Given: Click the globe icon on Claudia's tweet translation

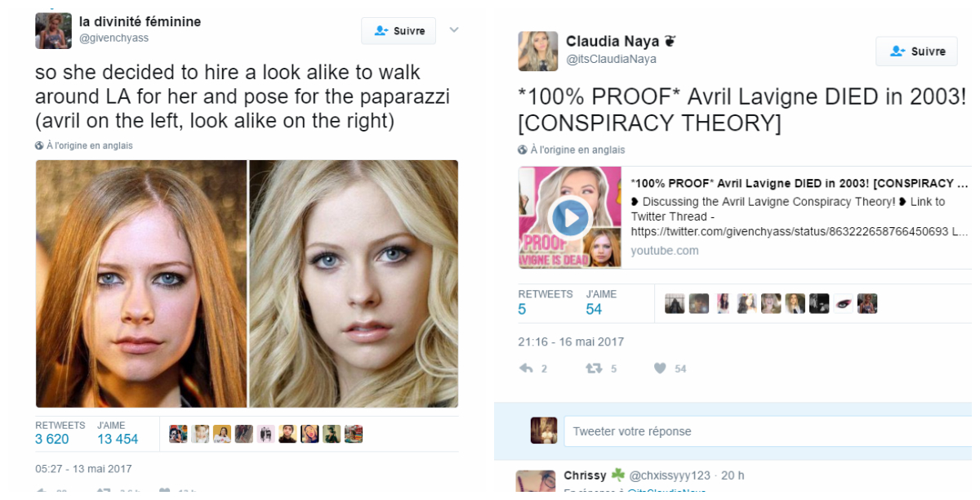Looking at the screenshot, I should [523, 150].
